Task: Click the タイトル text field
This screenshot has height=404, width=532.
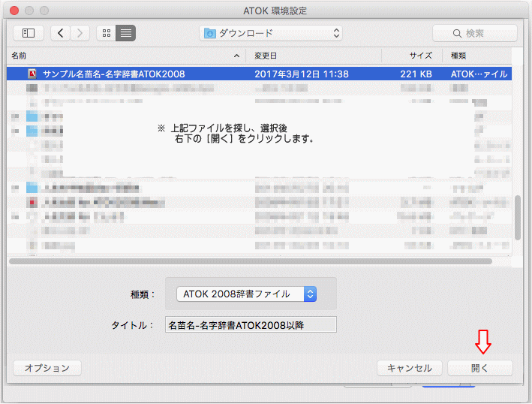Action: [x=251, y=325]
